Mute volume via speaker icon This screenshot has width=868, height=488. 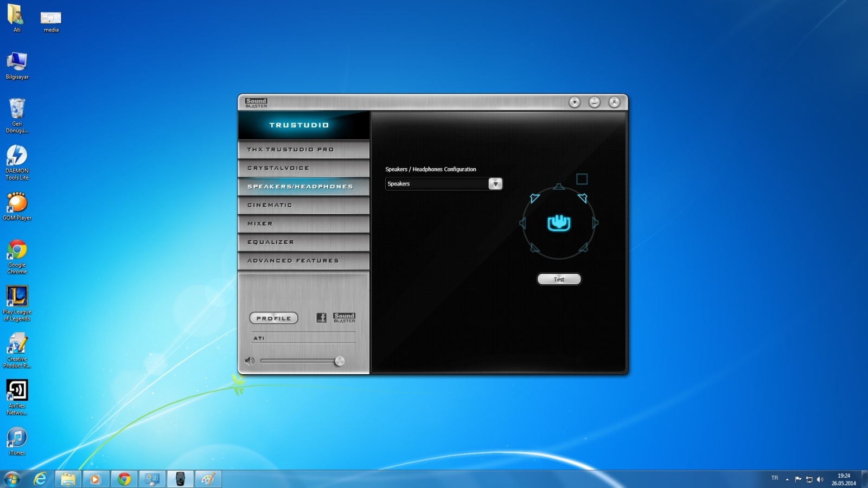pos(250,361)
